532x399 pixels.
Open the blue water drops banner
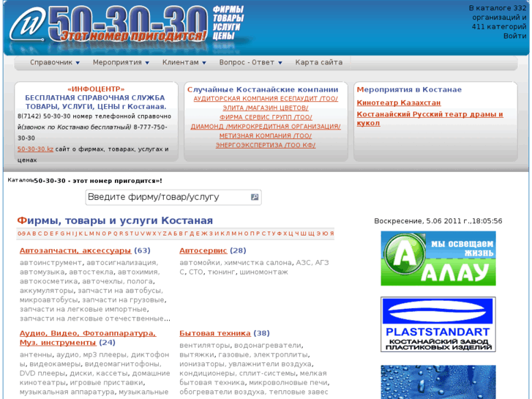pos(438,382)
